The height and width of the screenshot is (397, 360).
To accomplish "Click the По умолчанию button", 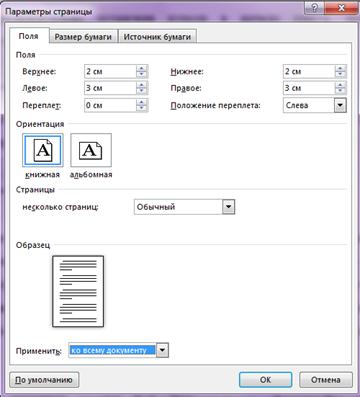I will pyautogui.click(x=44, y=380).
